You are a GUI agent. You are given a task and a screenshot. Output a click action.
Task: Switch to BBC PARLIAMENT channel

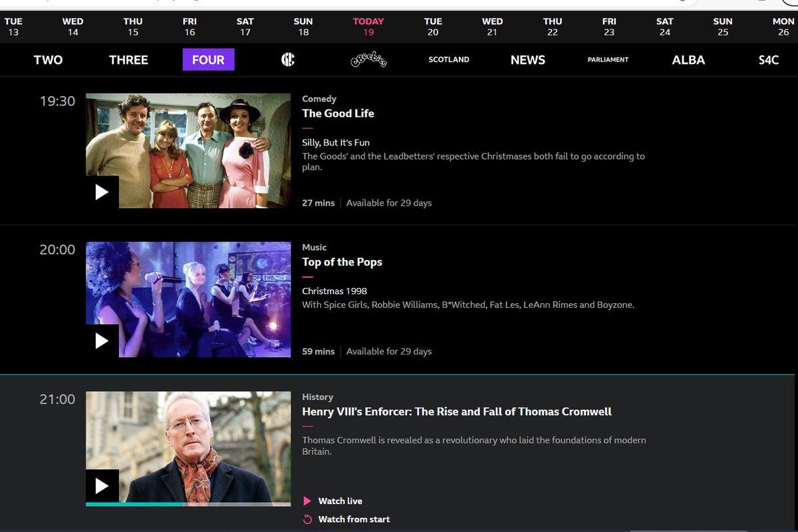(x=608, y=60)
